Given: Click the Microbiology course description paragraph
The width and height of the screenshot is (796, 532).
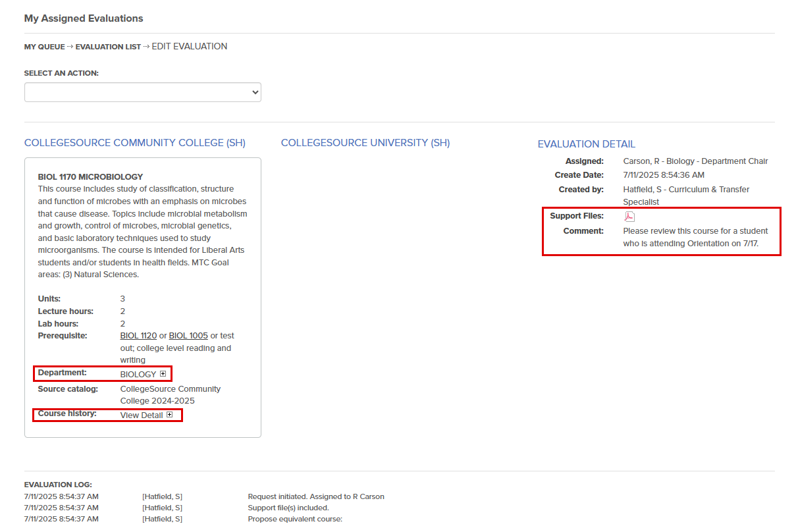Looking at the screenshot, I should [x=143, y=232].
